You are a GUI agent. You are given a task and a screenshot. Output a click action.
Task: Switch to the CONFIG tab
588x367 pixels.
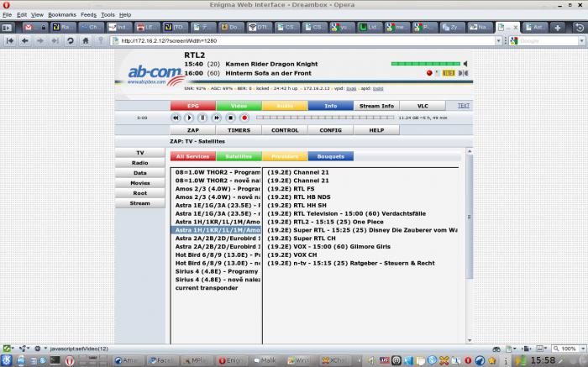[x=330, y=130]
